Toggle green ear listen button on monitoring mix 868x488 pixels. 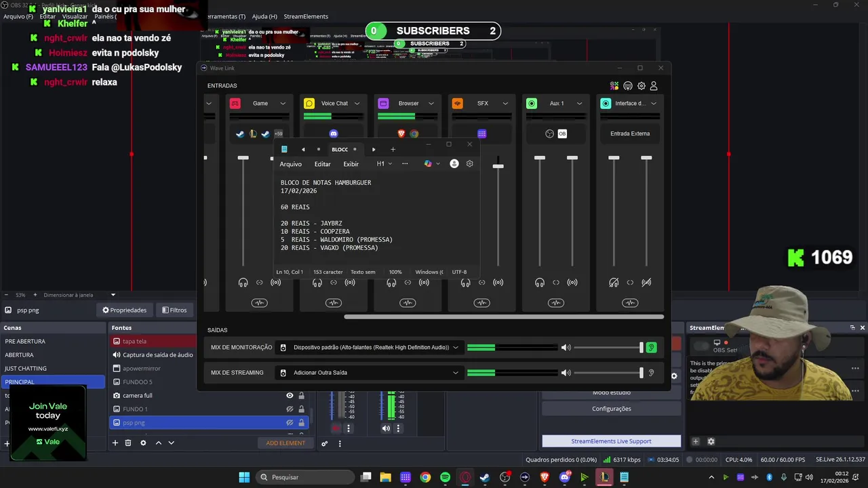coord(651,348)
